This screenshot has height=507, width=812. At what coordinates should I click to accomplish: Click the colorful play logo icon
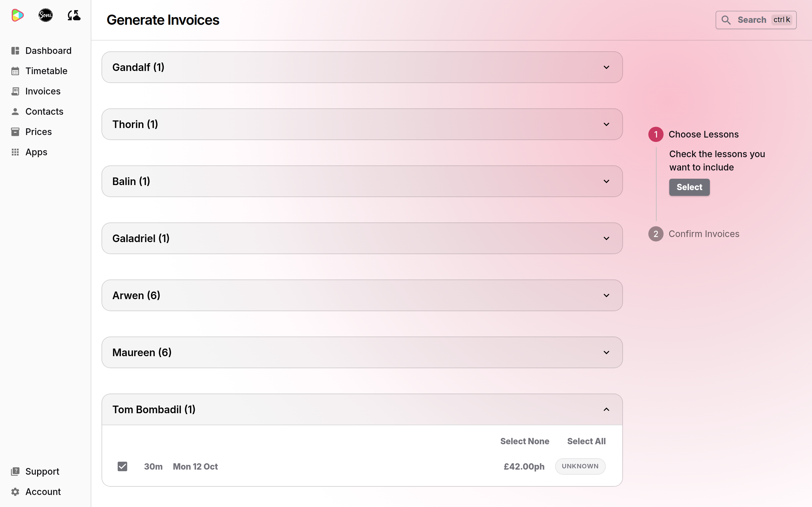point(17,15)
